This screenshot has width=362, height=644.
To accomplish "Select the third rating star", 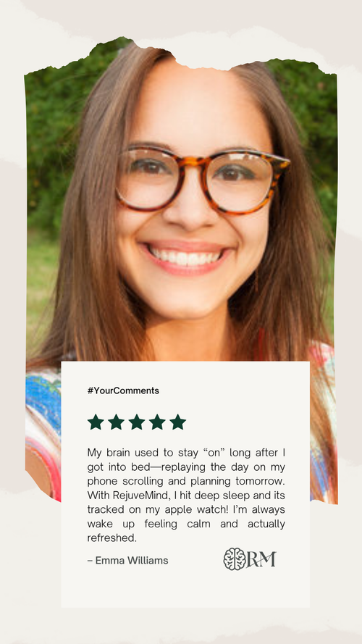I will 137,422.
